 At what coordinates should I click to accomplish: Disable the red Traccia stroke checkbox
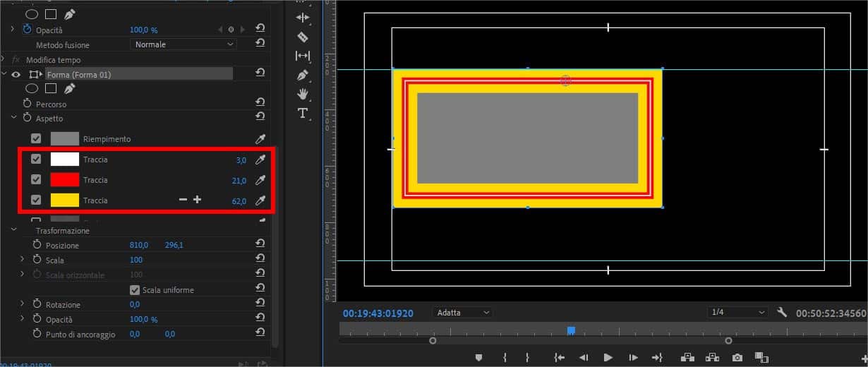(x=36, y=180)
